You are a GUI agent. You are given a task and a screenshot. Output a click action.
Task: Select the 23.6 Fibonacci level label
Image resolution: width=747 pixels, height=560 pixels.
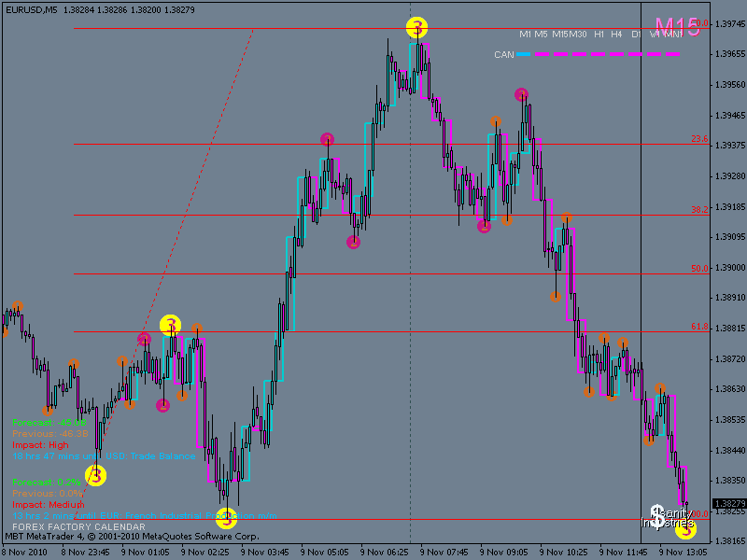699,138
